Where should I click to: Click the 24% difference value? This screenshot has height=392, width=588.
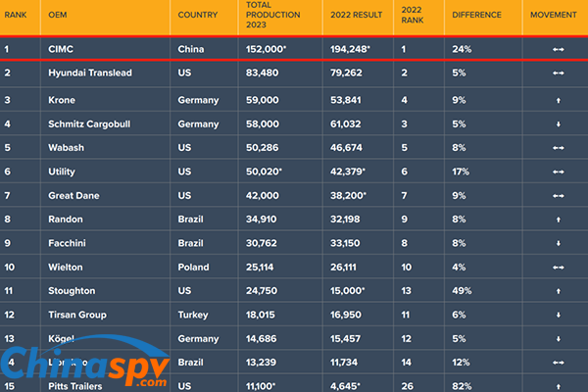462,49
